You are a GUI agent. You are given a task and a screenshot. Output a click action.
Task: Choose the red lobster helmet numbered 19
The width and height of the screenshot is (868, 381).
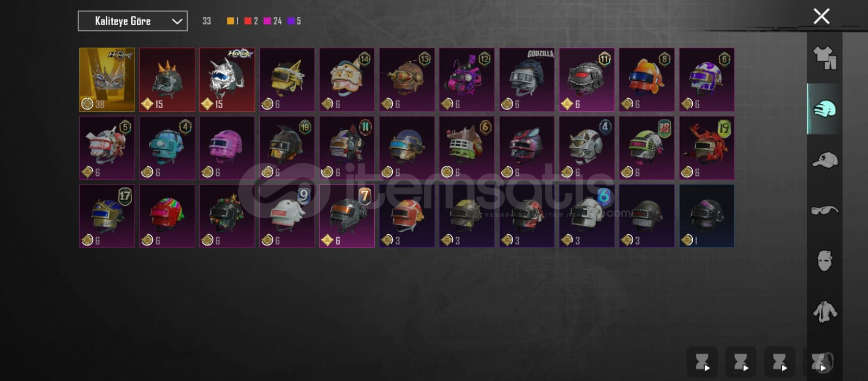point(707,148)
